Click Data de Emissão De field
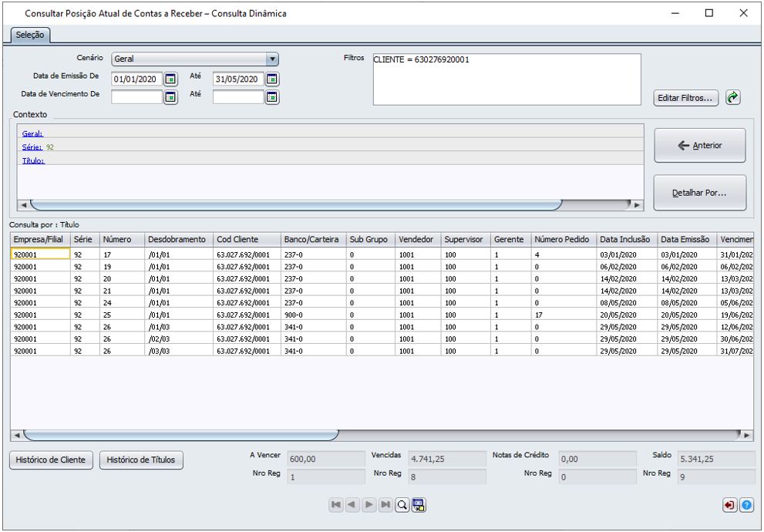Screen dimensions: 764x532 click(136, 79)
